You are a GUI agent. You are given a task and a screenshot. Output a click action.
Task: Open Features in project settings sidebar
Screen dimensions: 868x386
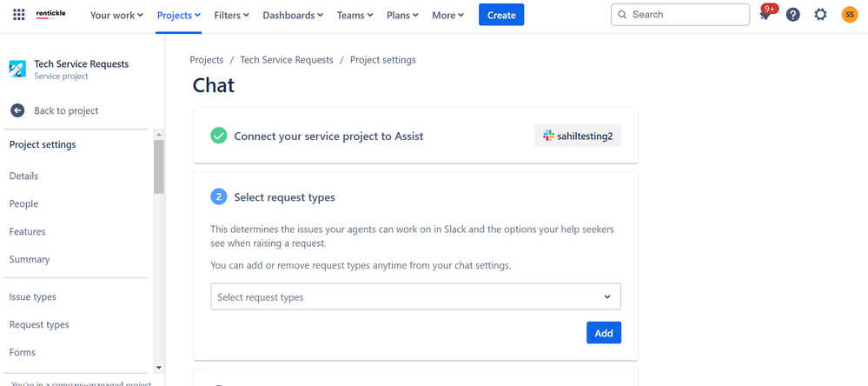(27, 231)
